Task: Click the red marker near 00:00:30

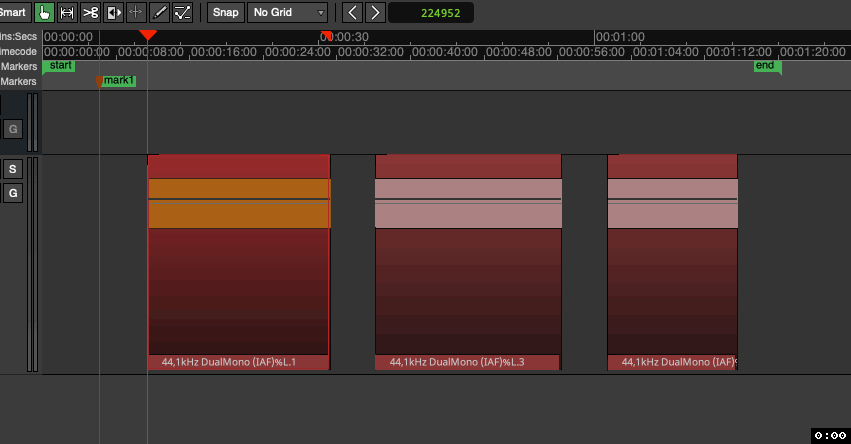Action: [x=326, y=35]
